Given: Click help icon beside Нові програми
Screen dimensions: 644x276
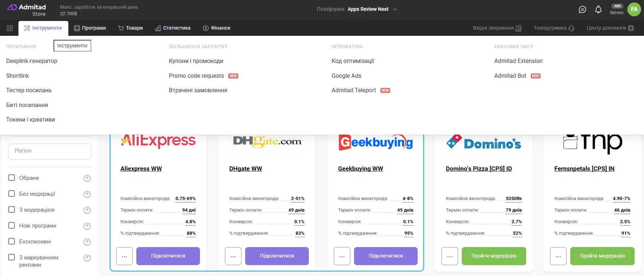Looking at the screenshot, I should pyautogui.click(x=87, y=226).
